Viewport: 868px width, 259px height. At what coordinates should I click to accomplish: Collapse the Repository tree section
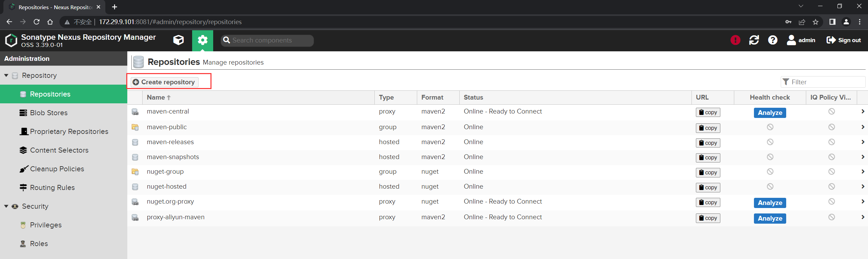pyautogui.click(x=6, y=75)
